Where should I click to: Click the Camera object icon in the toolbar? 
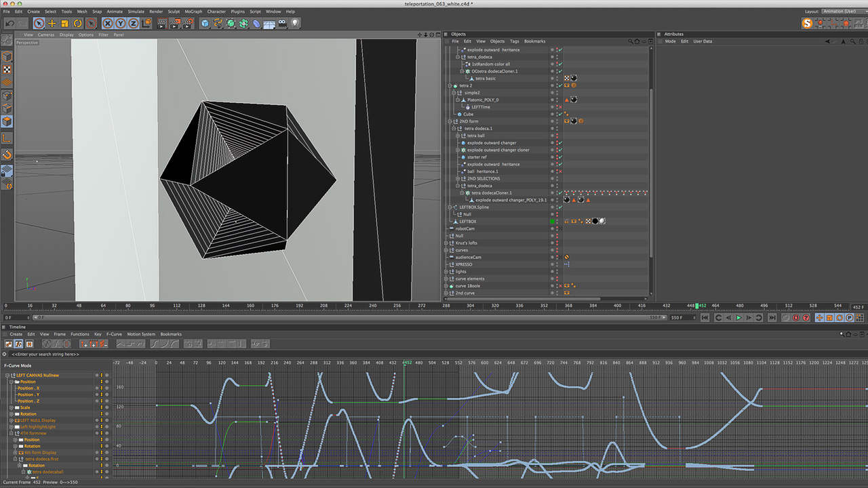(281, 23)
